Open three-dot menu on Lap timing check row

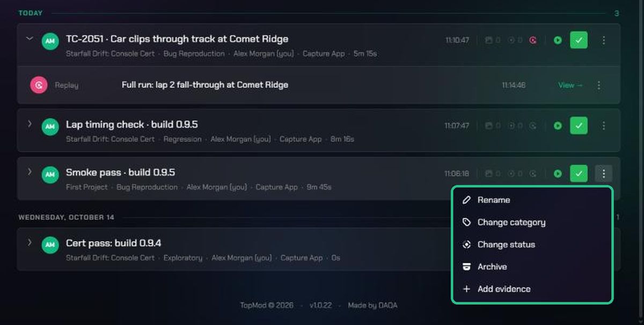coord(604,126)
